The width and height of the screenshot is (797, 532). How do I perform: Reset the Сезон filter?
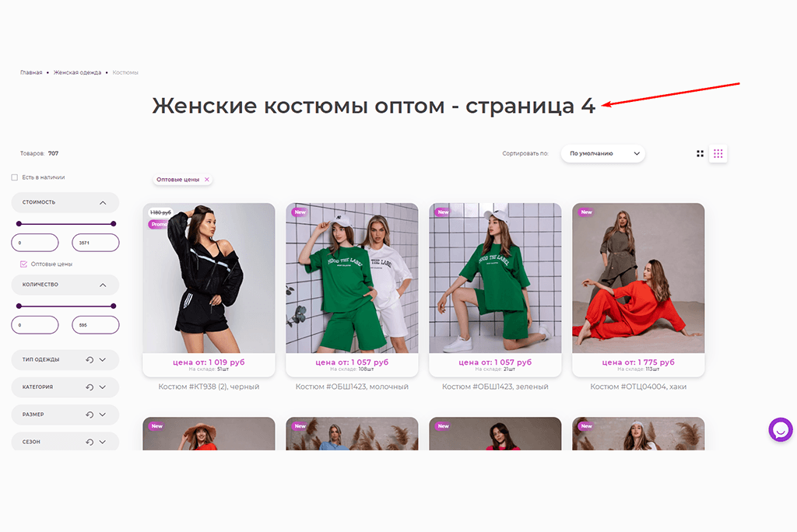tap(90, 442)
